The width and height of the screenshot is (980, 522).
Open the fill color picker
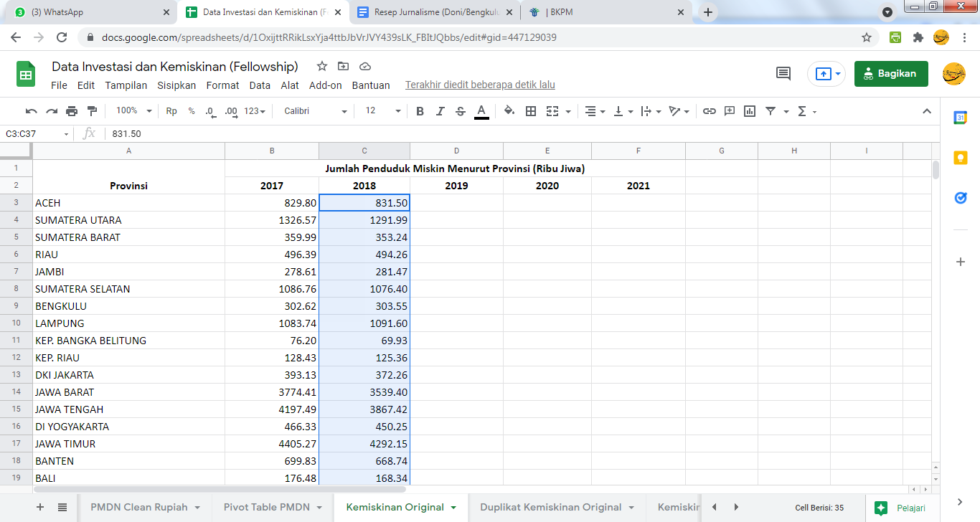click(x=509, y=111)
